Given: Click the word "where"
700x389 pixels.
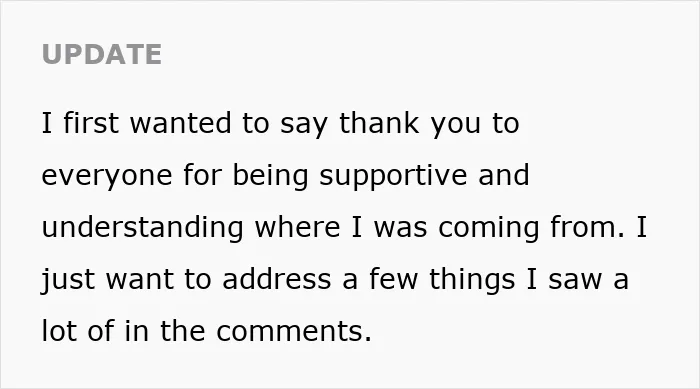Looking at the screenshot, I should point(297,226).
